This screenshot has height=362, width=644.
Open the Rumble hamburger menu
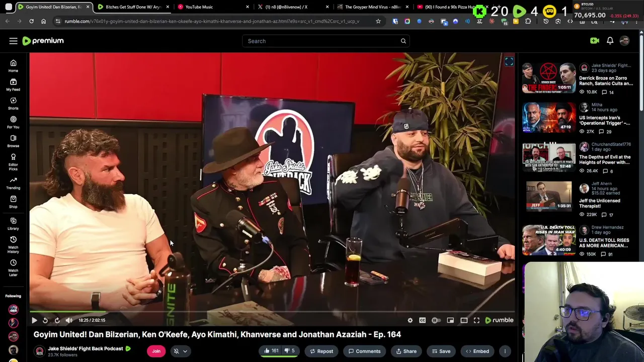click(13, 41)
